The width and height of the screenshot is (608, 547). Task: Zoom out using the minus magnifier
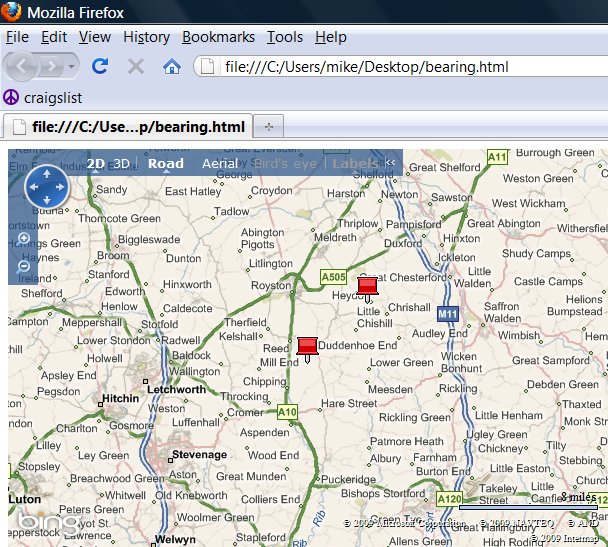(x=24, y=266)
